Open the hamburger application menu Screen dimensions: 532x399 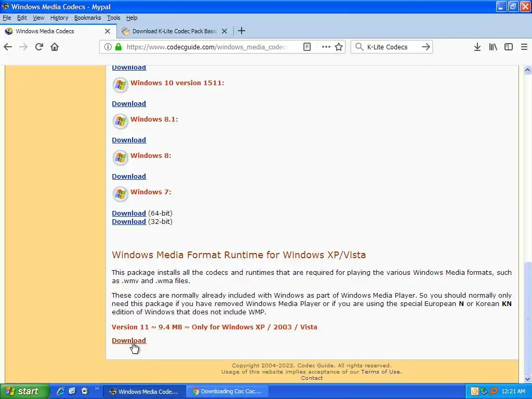(524, 47)
